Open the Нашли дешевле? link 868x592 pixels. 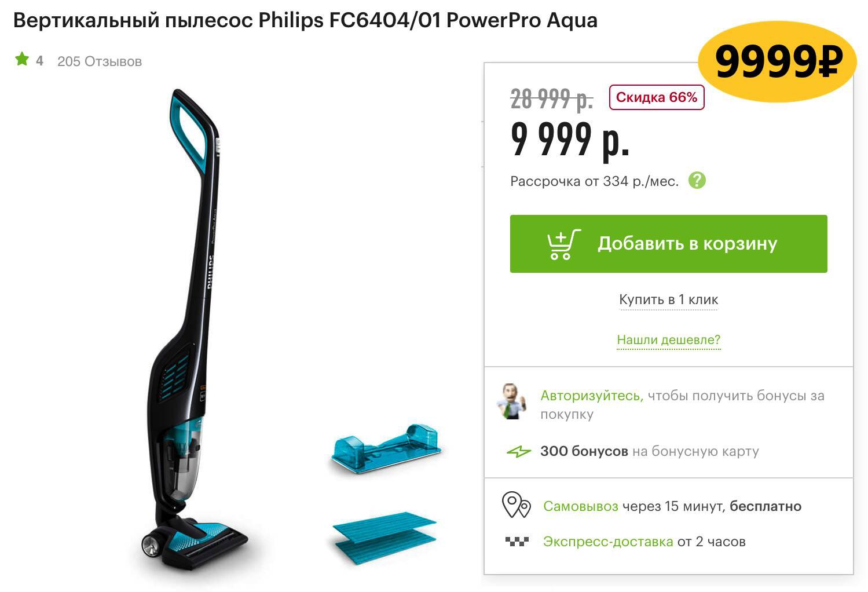pos(668,340)
